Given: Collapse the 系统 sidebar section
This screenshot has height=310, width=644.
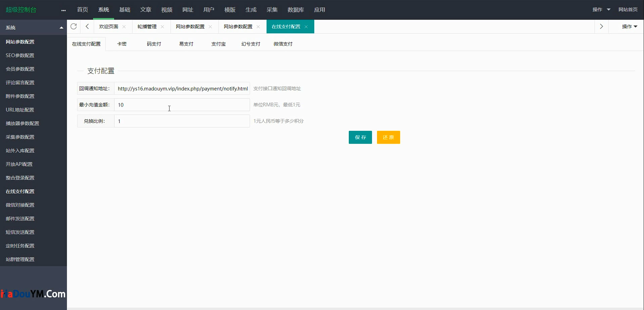Looking at the screenshot, I should [61, 28].
